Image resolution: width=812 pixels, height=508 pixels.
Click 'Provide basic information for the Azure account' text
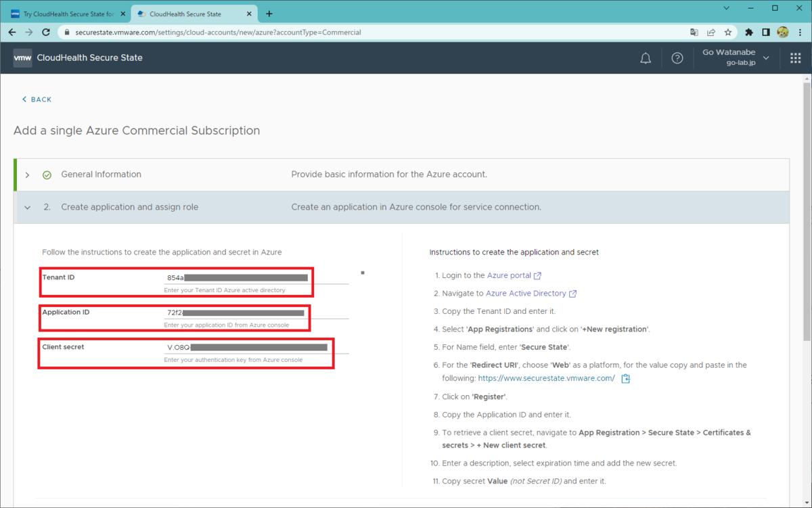tap(389, 175)
